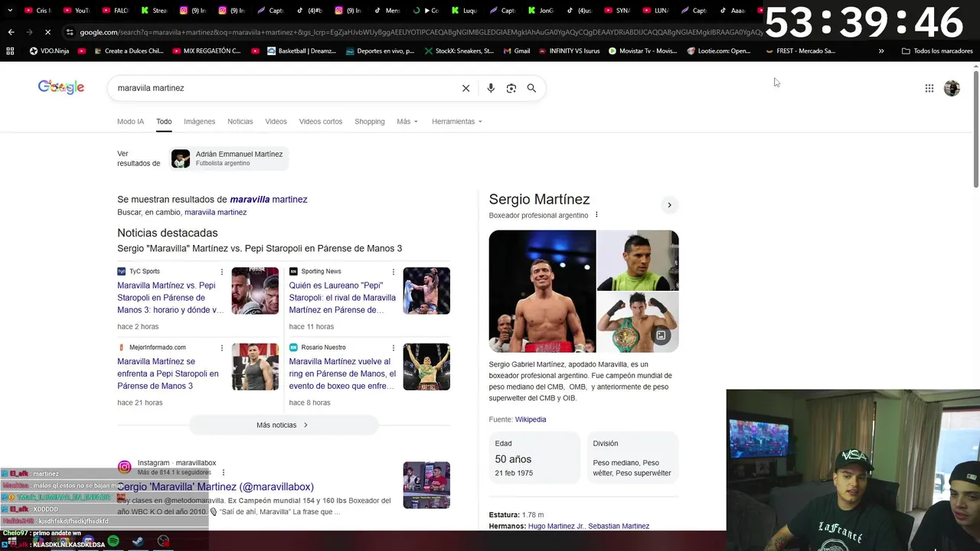
Task: Open the large Sergio Martínez boxer photo
Action: pyautogui.click(x=542, y=291)
